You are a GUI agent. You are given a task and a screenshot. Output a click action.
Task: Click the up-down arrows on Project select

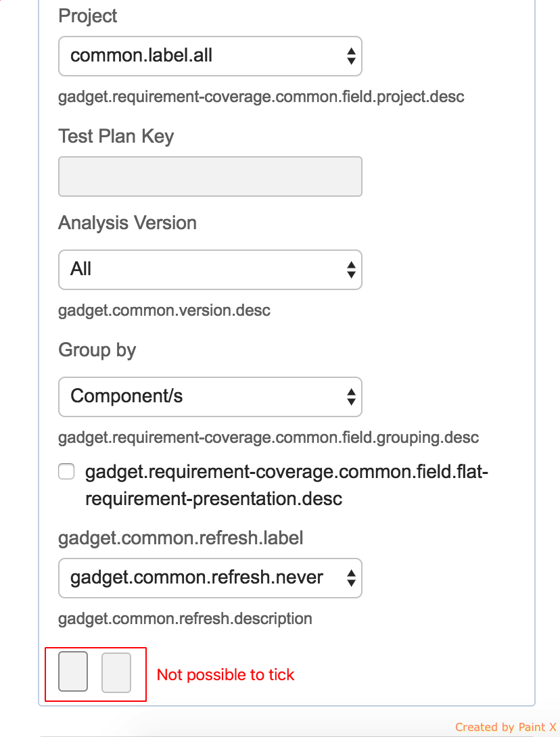[351, 56]
